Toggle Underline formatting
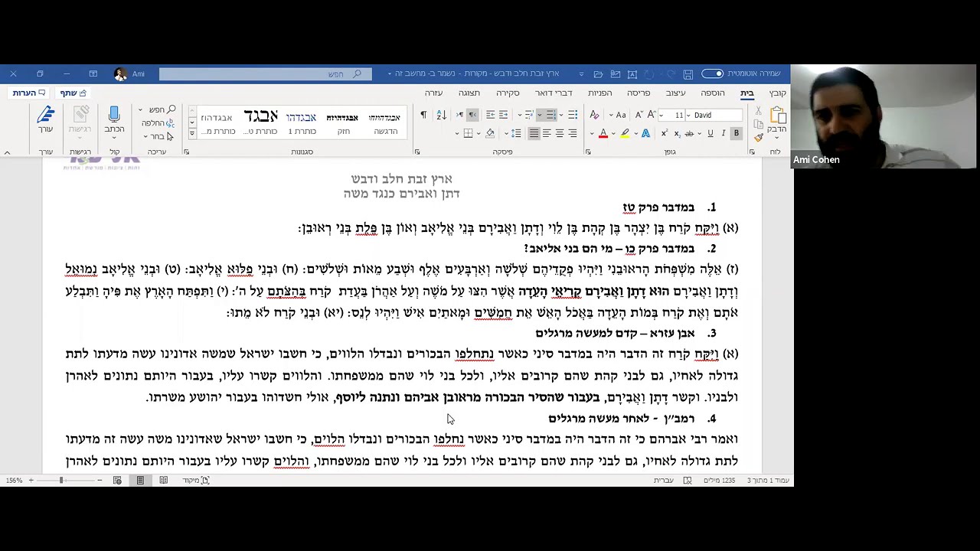The image size is (980, 551). (x=710, y=133)
